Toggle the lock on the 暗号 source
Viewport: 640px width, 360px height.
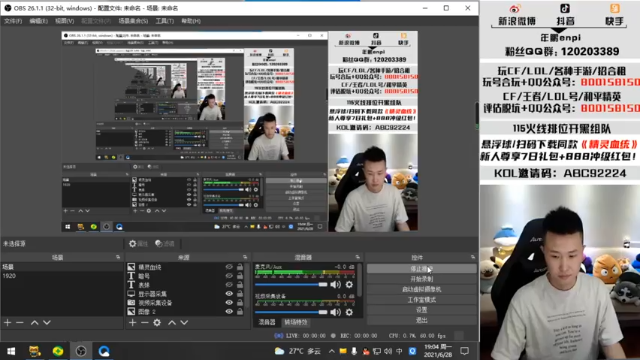pos(240,276)
